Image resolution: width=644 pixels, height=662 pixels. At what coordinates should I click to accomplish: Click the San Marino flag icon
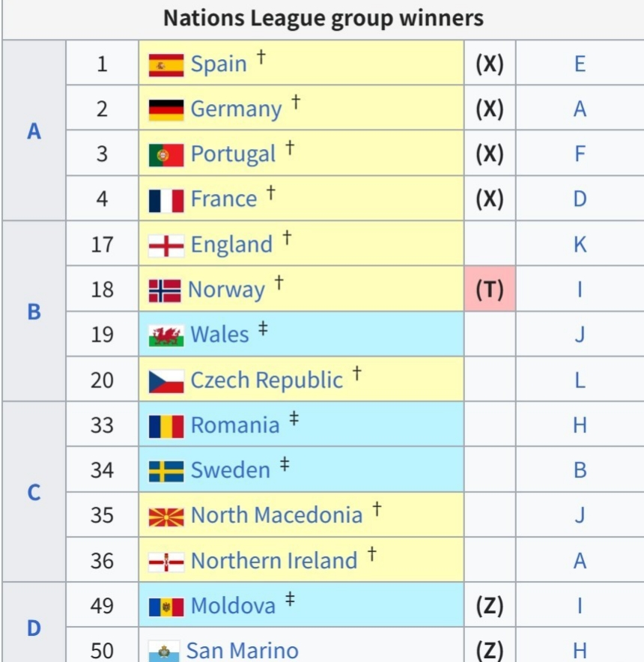[163, 650]
